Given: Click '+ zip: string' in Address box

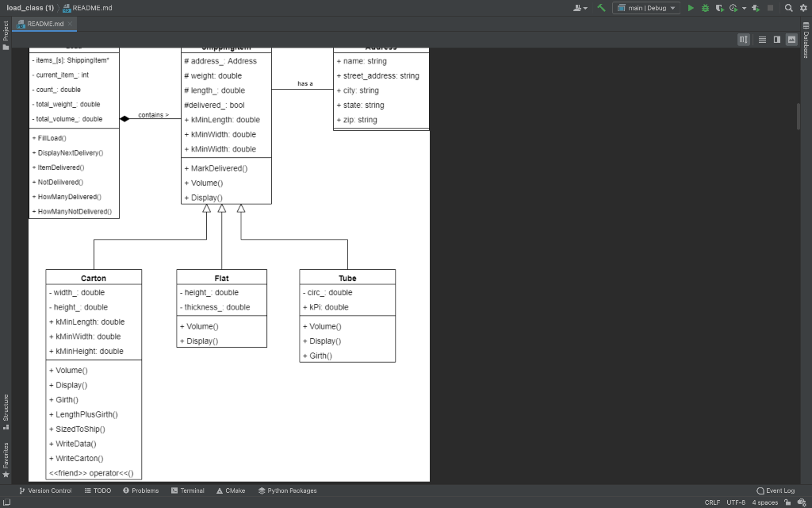Looking at the screenshot, I should pyautogui.click(x=357, y=120).
